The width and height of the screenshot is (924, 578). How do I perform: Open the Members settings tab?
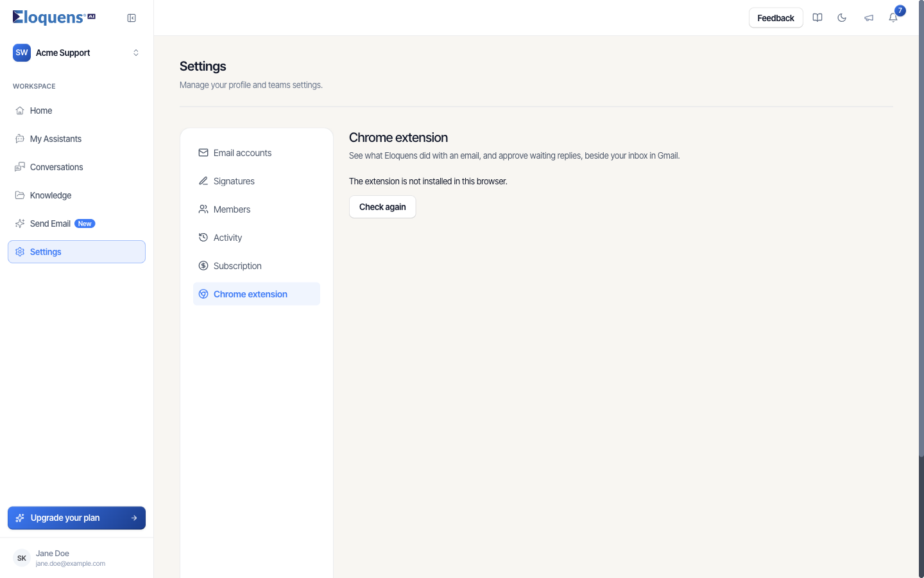[257, 209]
